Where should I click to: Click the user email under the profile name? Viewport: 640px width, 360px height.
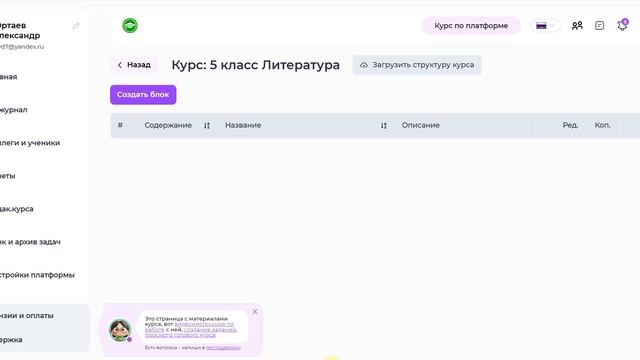coord(22,47)
